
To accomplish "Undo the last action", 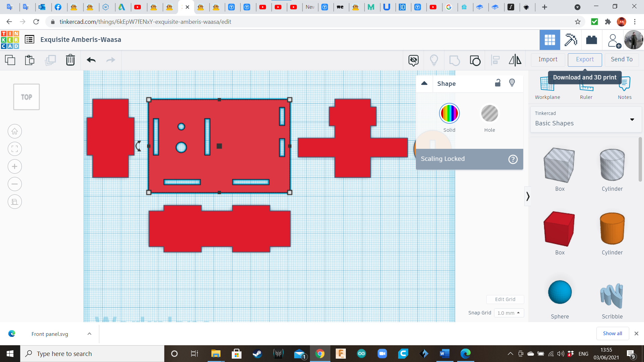I will click(x=91, y=60).
